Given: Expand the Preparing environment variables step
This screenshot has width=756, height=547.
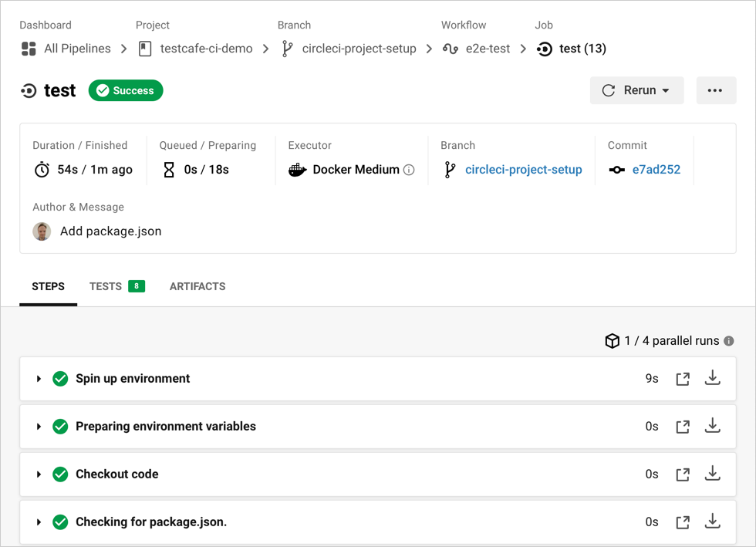Looking at the screenshot, I should 39,427.
